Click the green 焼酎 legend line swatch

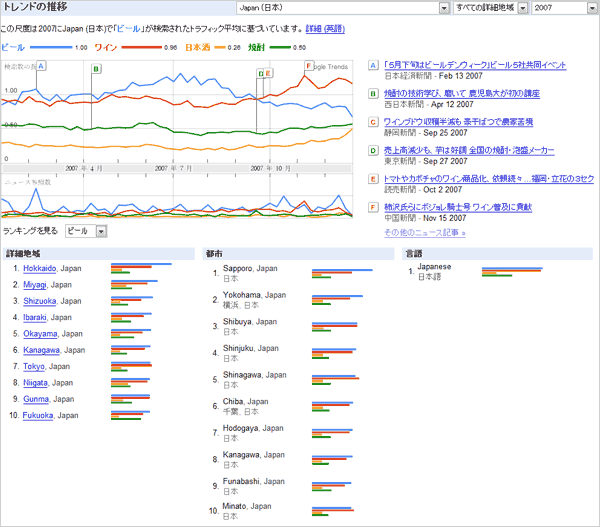(x=280, y=47)
